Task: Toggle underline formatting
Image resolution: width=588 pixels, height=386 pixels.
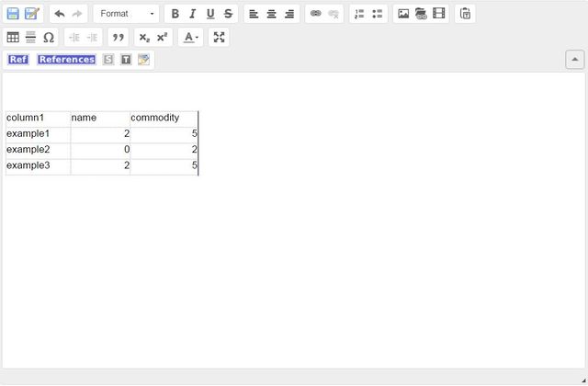Action: pos(210,14)
